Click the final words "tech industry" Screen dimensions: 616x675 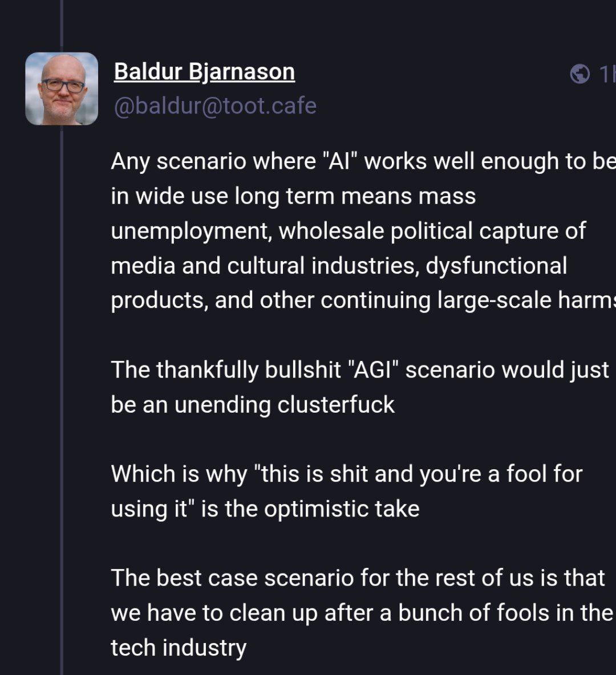coord(179,648)
